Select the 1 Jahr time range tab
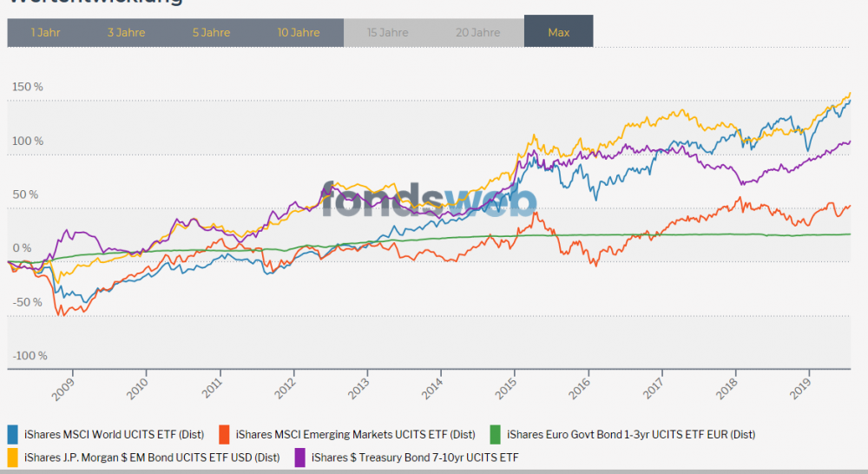 click(45, 32)
